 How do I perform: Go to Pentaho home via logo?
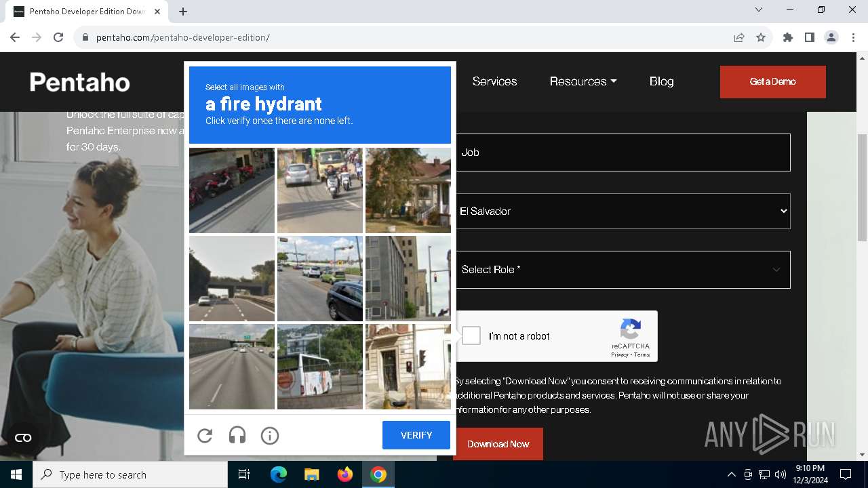[x=80, y=82]
